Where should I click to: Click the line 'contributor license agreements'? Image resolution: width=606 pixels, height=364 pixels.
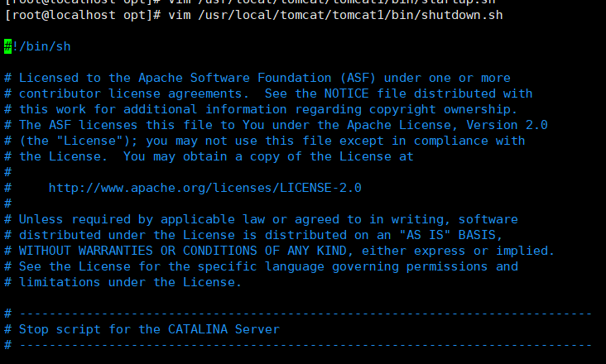pyautogui.click(x=268, y=93)
